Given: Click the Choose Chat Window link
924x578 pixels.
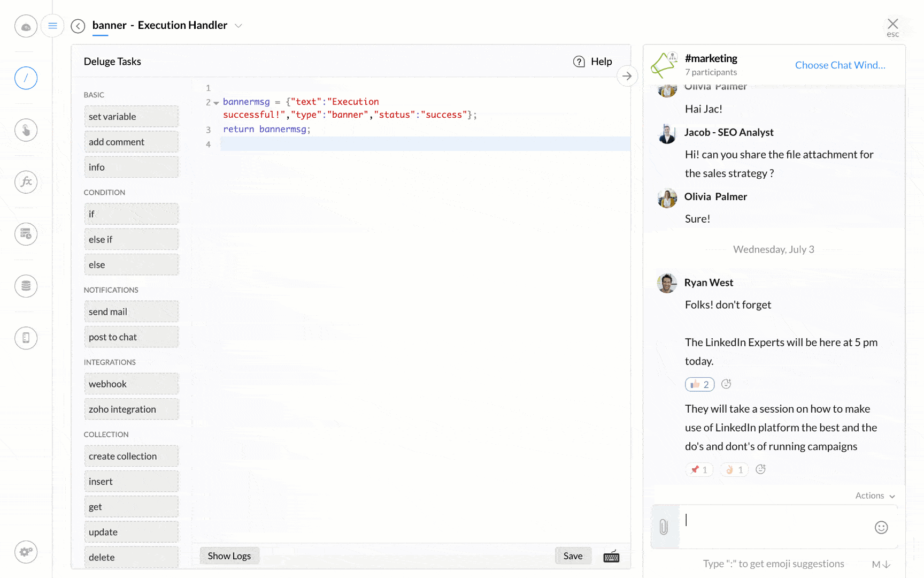Looking at the screenshot, I should (840, 65).
